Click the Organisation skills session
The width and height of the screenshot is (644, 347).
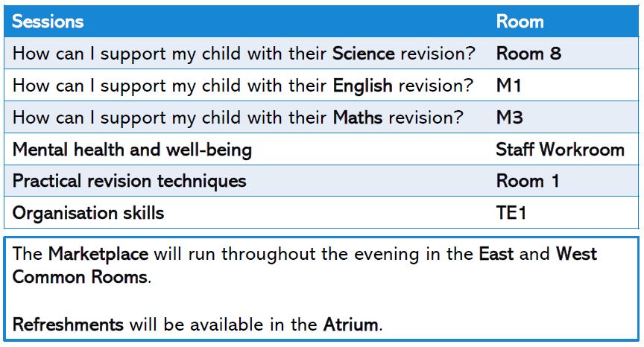(88, 213)
